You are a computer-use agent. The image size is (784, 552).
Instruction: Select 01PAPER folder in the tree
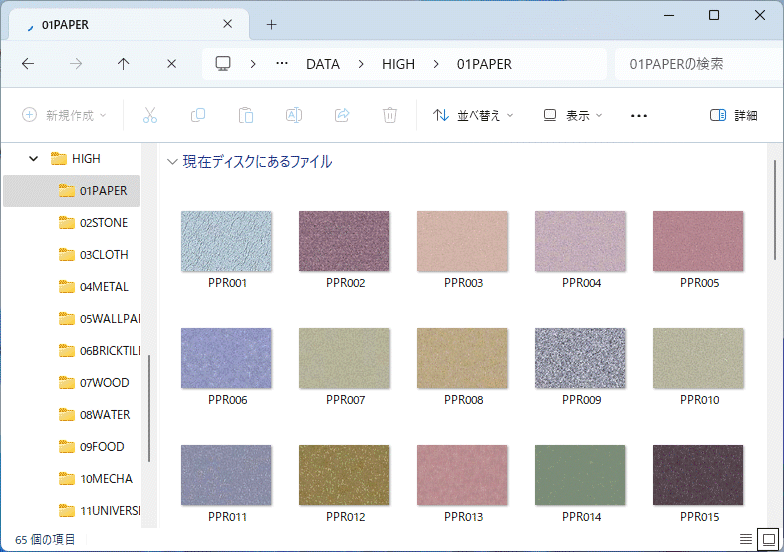[72, 191]
